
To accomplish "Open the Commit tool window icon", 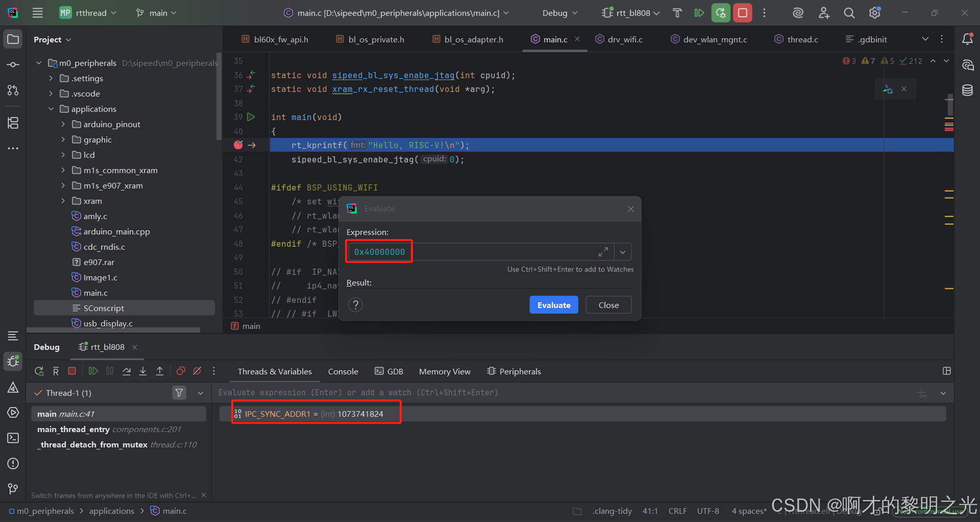I will (x=13, y=64).
